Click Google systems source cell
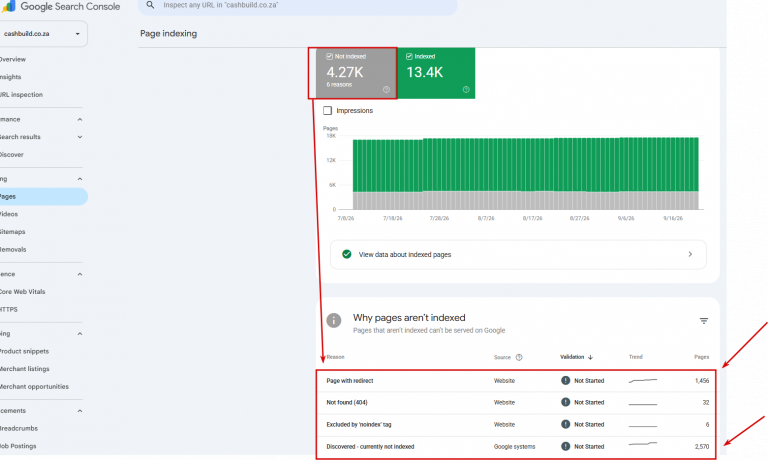 [x=514, y=447]
